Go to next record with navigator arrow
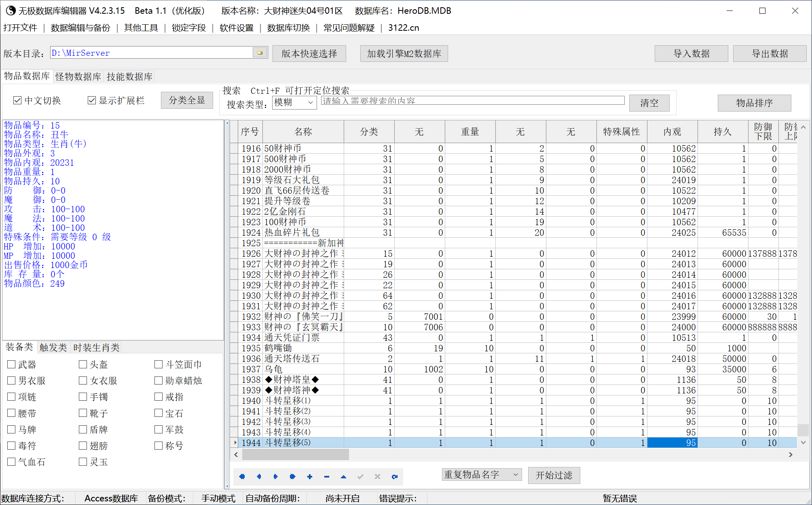812x505 pixels. [276, 477]
